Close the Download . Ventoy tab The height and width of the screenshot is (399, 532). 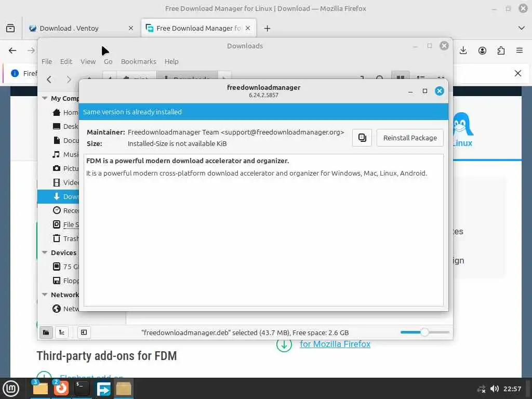point(130,28)
